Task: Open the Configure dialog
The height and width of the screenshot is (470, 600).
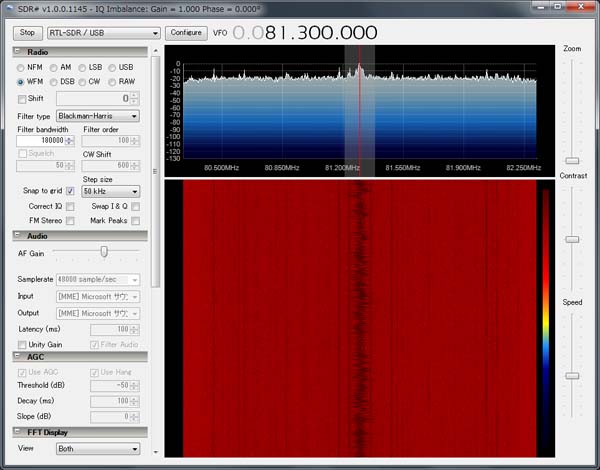Action: coord(186,33)
